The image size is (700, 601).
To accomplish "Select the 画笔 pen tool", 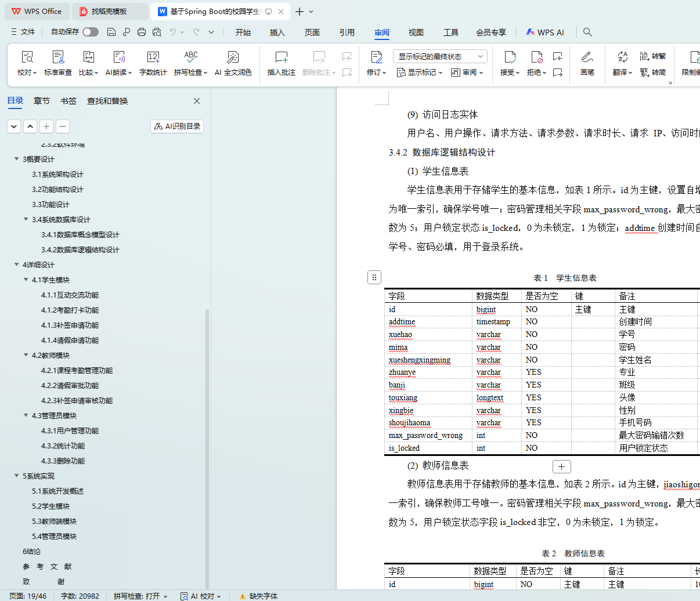I will (x=587, y=63).
